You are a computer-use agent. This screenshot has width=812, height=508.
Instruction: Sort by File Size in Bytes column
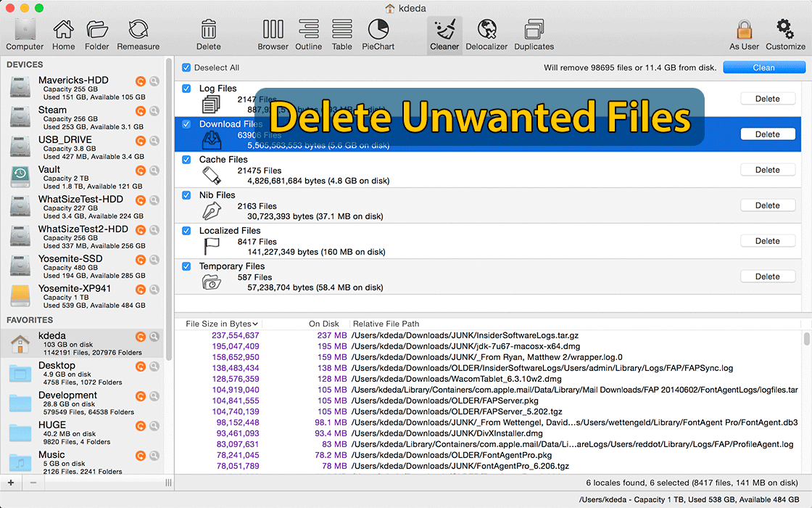click(222, 324)
